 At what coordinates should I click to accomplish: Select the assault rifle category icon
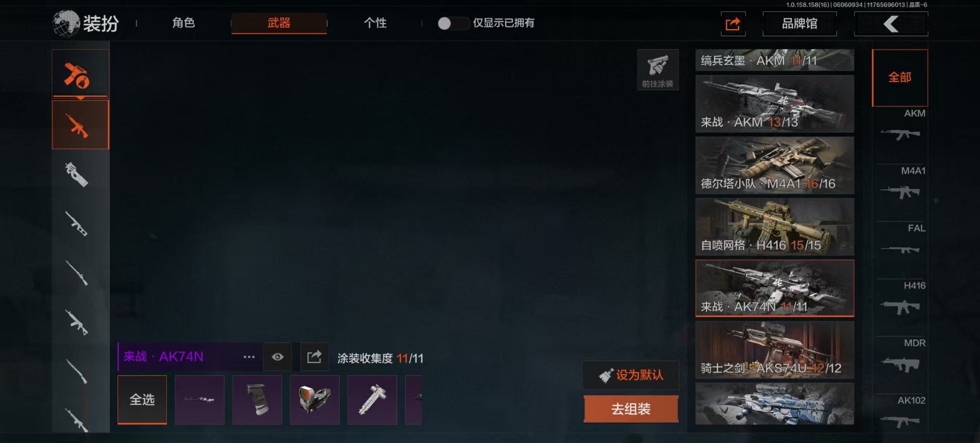[80, 125]
